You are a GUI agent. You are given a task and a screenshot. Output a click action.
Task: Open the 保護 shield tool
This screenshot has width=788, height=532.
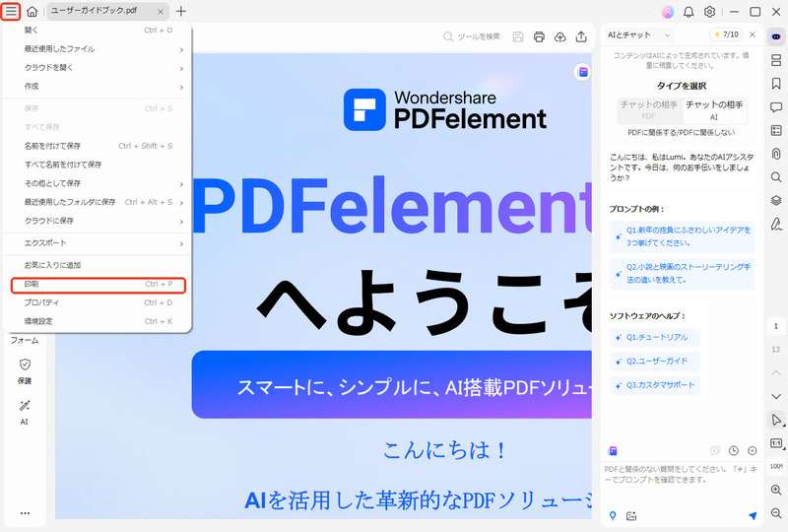(25, 371)
